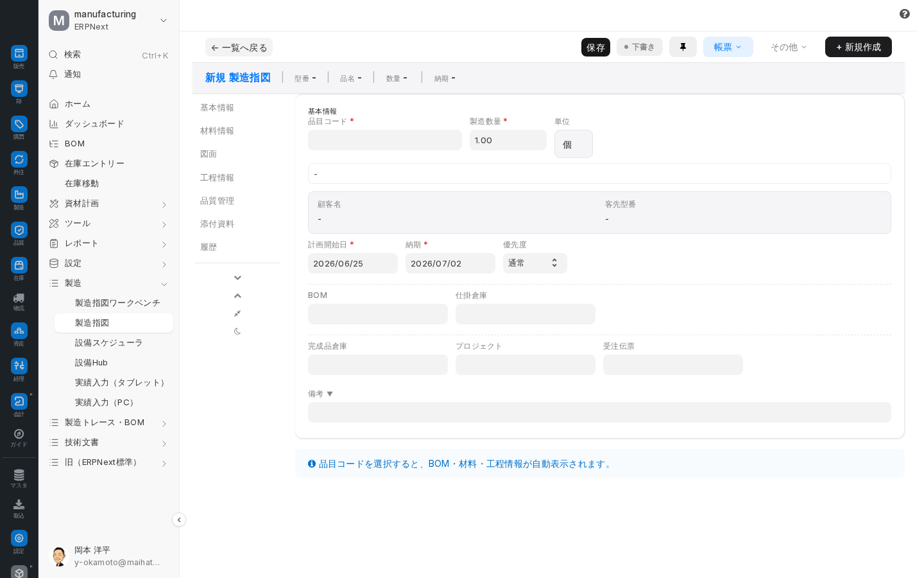Switch to 品質管理 section tab
Viewport: 924px width, 578px height.
tap(217, 201)
